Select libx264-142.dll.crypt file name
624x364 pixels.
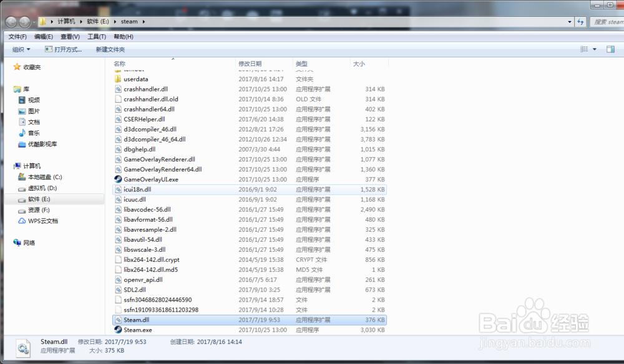(x=152, y=259)
